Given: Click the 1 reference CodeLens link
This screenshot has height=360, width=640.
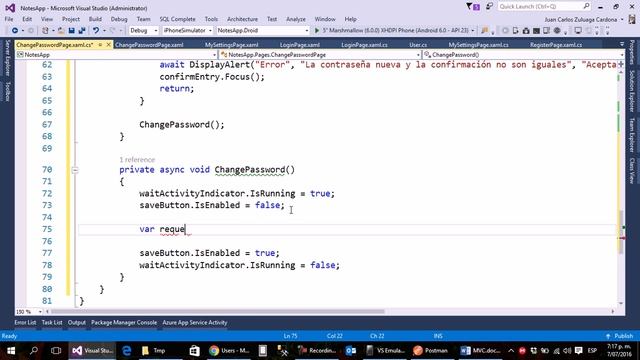Looking at the screenshot, I should pyautogui.click(x=137, y=160).
